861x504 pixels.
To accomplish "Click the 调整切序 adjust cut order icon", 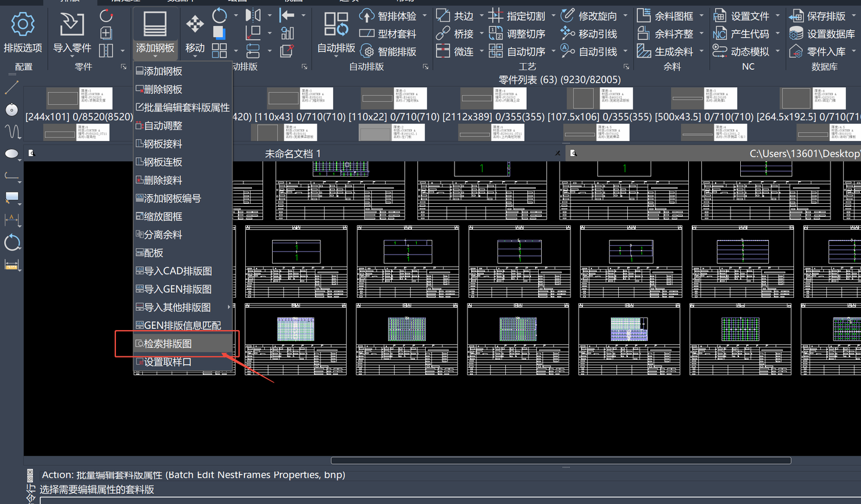I will pos(496,33).
